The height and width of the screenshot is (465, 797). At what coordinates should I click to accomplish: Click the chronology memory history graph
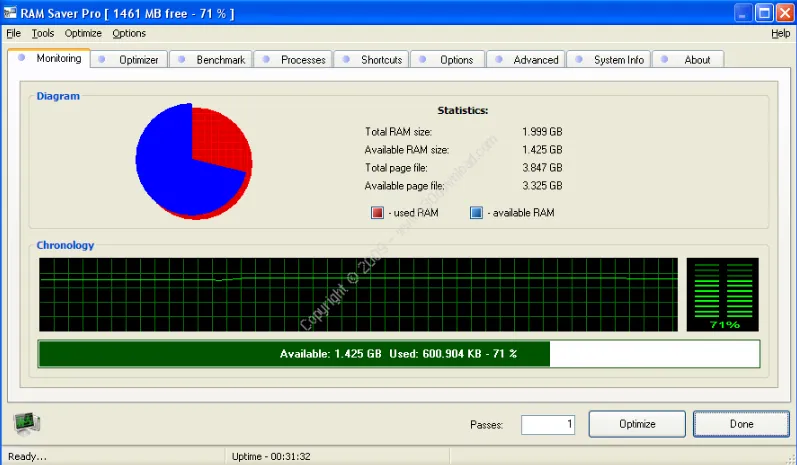tap(358, 295)
